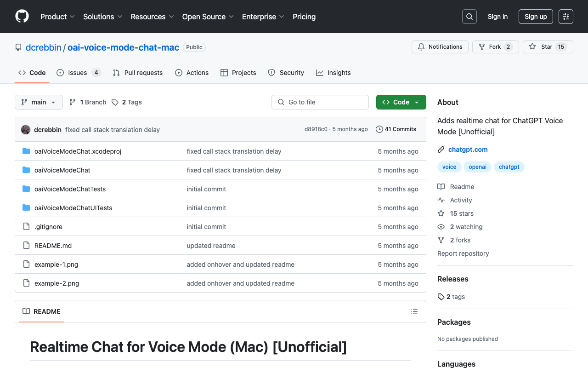Open the main branch selector

39,102
